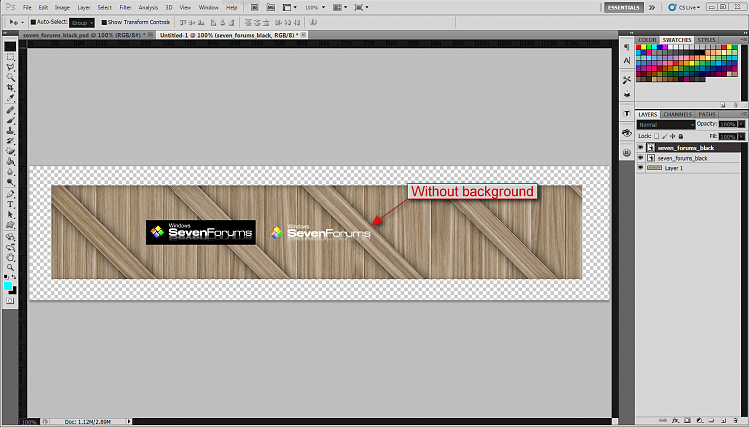Click Create a new layer button
This screenshot has height=427, width=750.
pyautogui.click(x=723, y=420)
